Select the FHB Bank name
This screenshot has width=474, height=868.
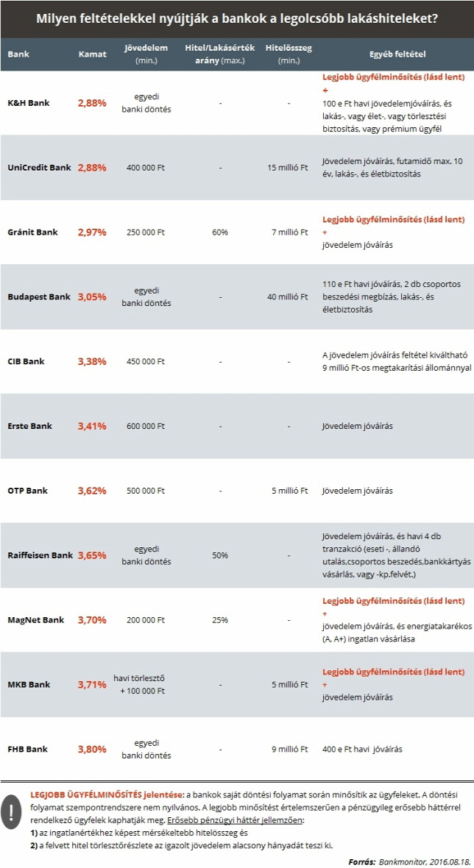[28, 749]
